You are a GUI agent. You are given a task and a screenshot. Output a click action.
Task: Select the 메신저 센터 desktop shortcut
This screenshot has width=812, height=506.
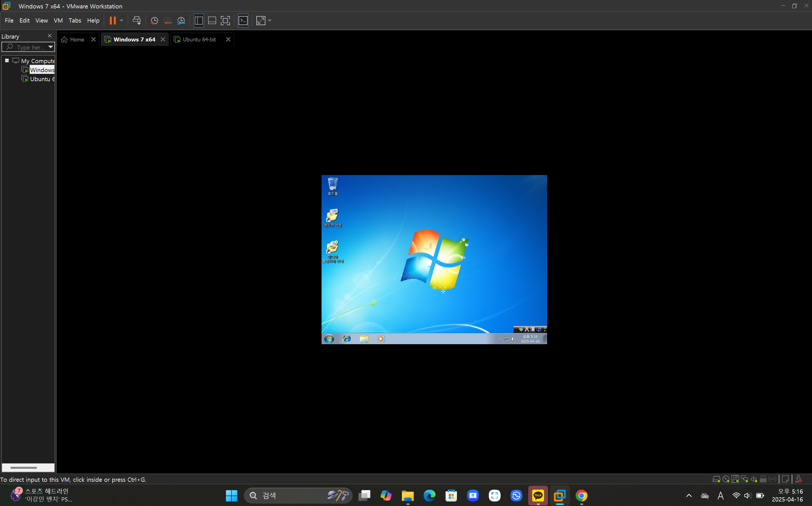point(333,218)
